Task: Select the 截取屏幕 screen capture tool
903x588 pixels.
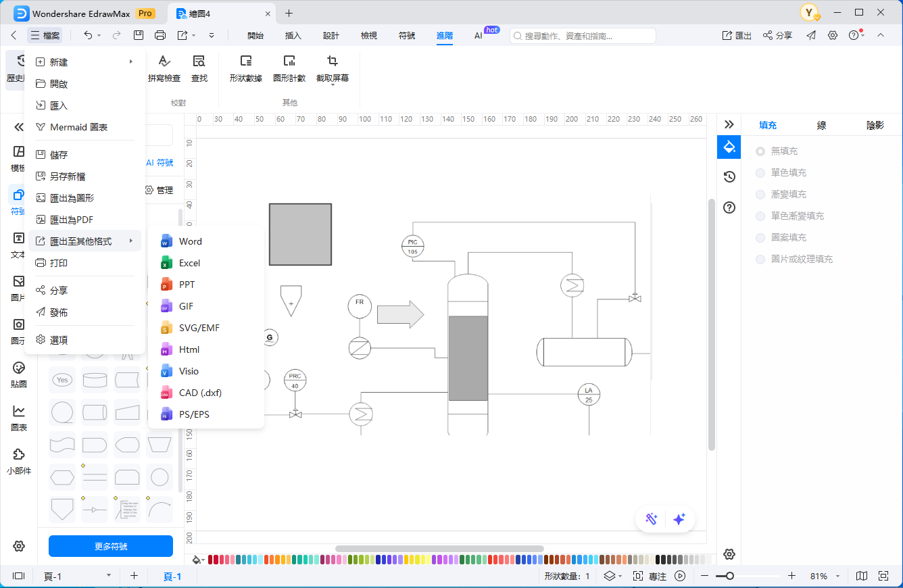Action: pos(332,62)
